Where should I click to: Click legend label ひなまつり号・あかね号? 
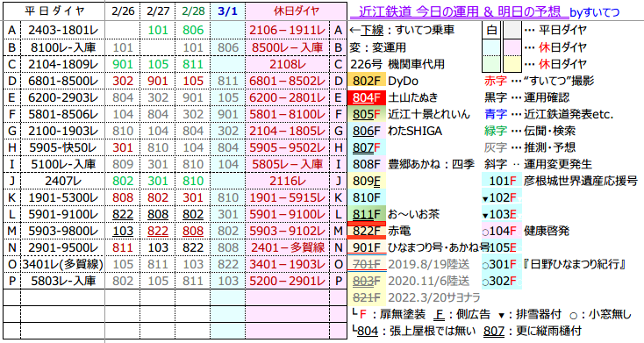(x=439, y=247)
